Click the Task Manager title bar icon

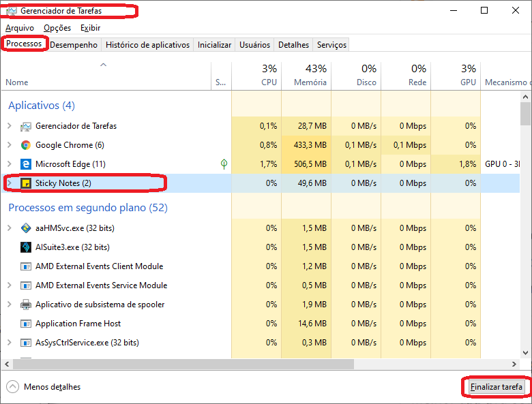tap(12, 11)
